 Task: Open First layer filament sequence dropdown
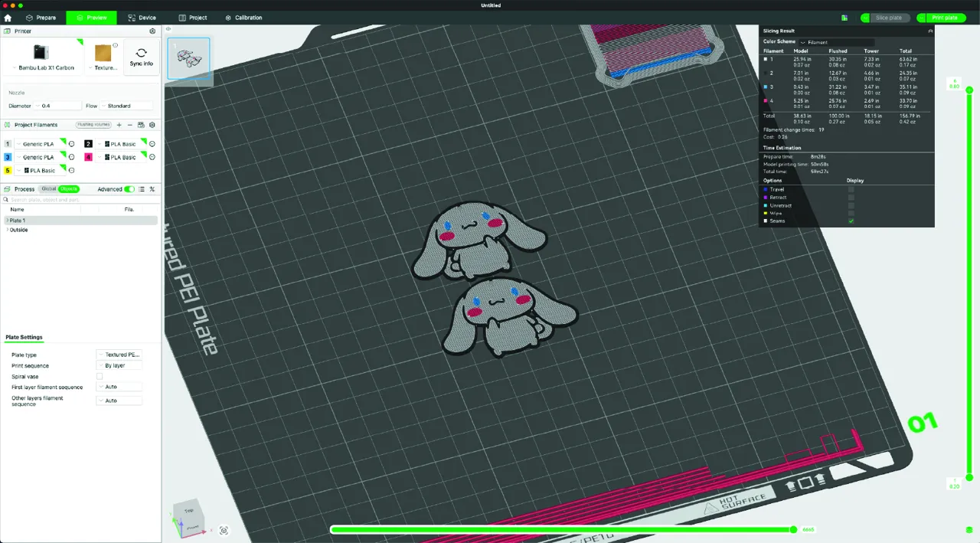click(119, 387)
